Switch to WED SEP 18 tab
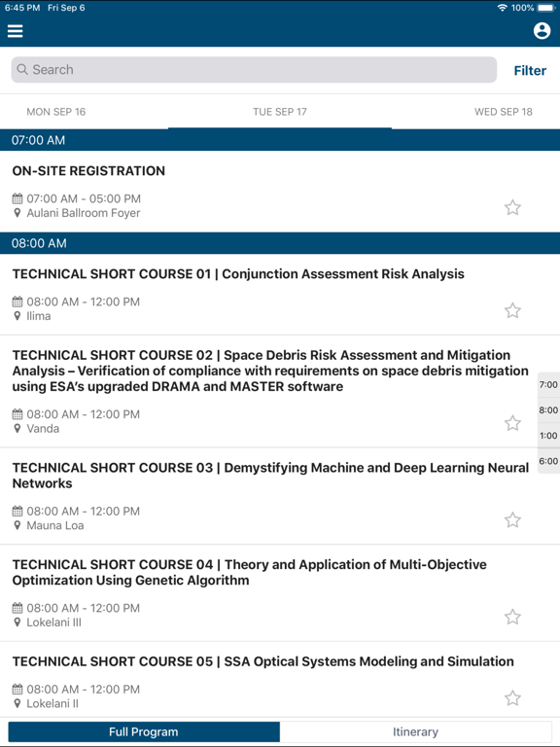This screenshot has height=747, width=560. point(504,112)
